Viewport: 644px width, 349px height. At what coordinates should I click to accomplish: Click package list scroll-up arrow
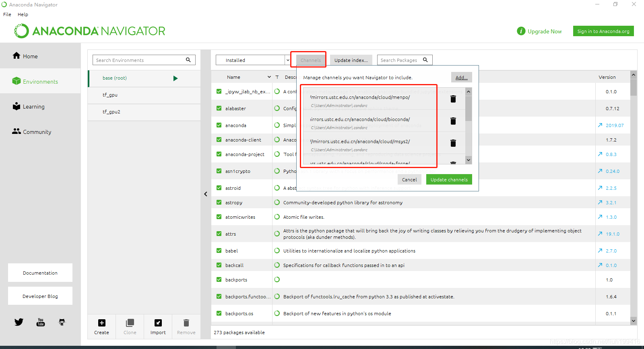click(634, 75)
